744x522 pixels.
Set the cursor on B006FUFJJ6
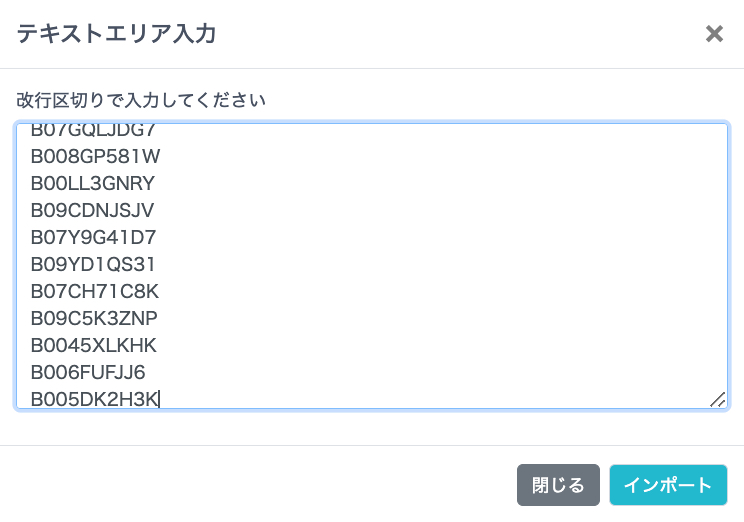88,372
